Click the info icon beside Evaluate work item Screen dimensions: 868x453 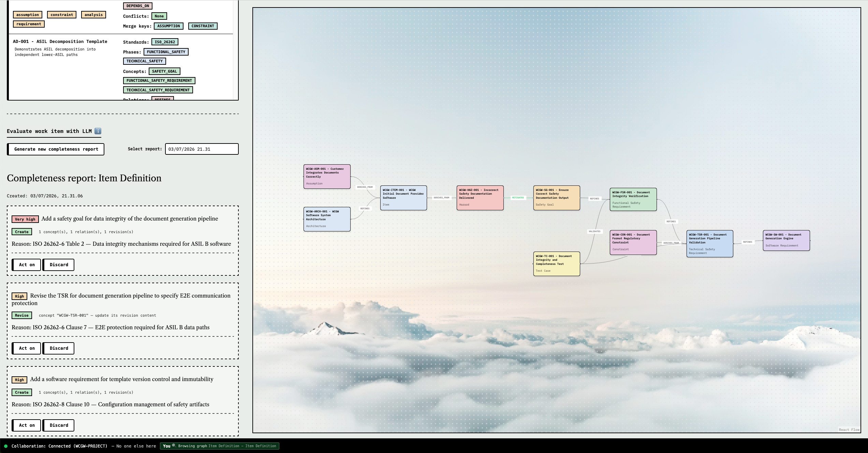coord(98,131)
